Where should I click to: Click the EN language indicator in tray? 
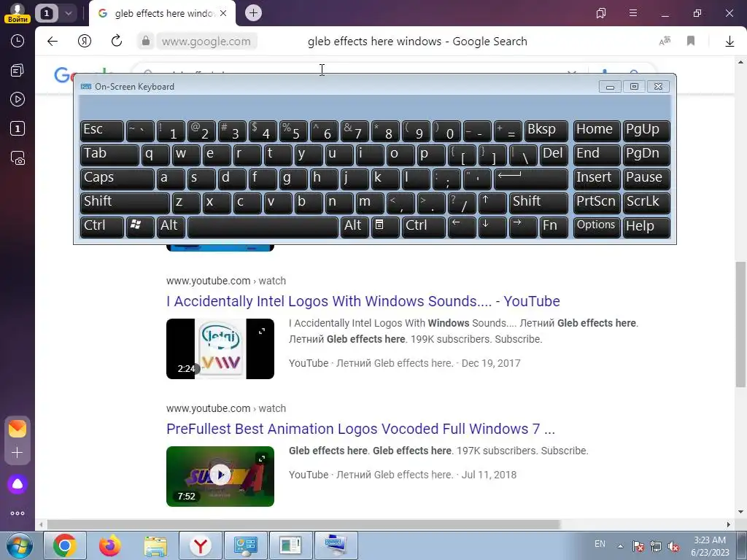(x=600, y=544)
